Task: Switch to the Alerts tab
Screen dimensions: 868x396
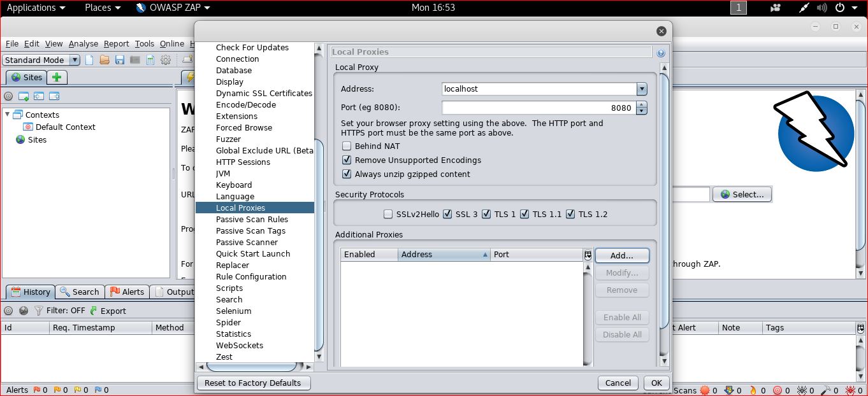Action: coord(127,292)
